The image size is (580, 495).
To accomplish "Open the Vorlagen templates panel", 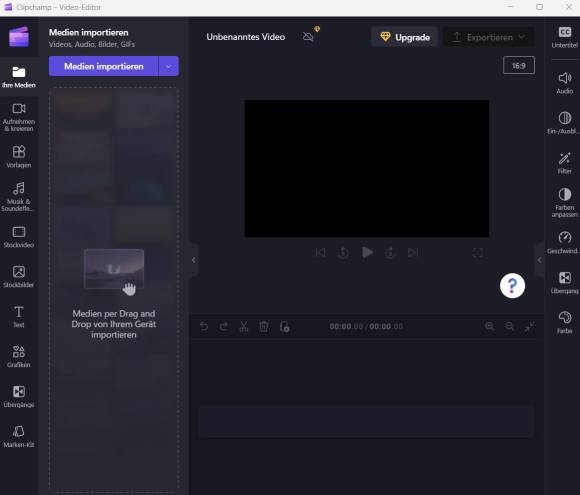I will [18, 157].
